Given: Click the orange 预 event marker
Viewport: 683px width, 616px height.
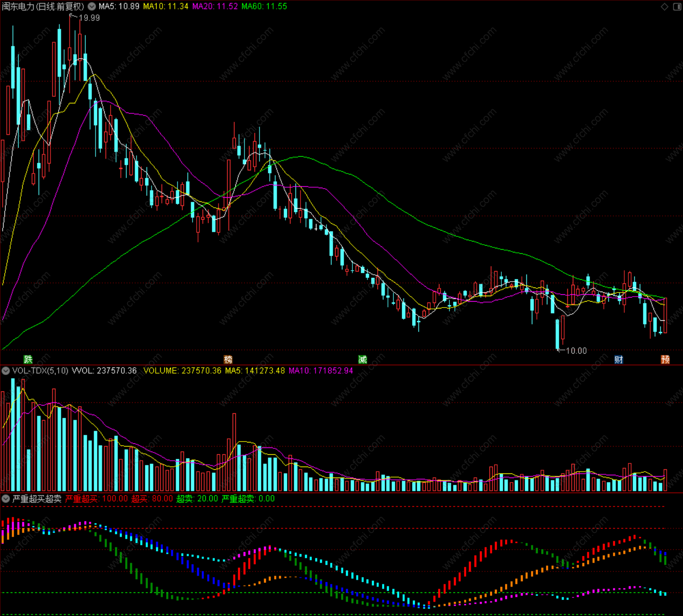Looking at the screenshot, I should click(x=665, y=359).
